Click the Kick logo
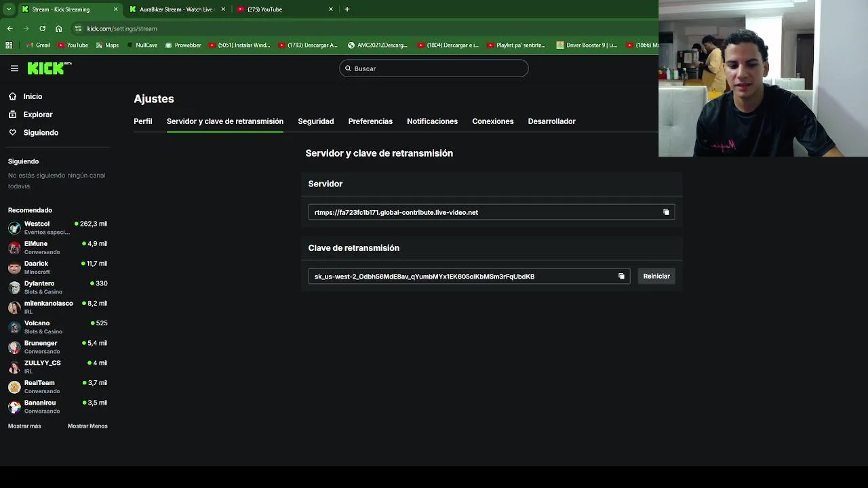 49,68
